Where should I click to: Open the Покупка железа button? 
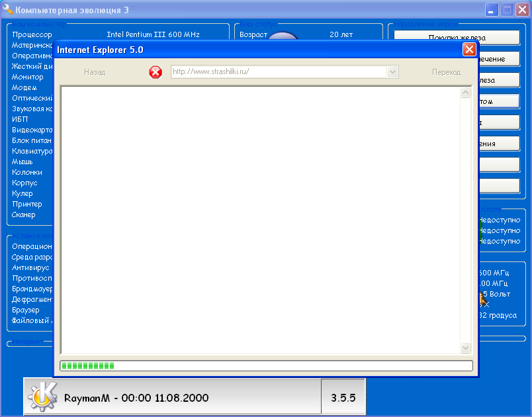click(x=457, y=38)
